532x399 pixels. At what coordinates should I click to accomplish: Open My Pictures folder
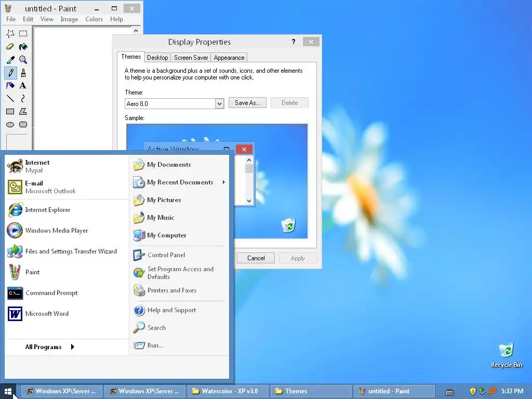[179, 200]
